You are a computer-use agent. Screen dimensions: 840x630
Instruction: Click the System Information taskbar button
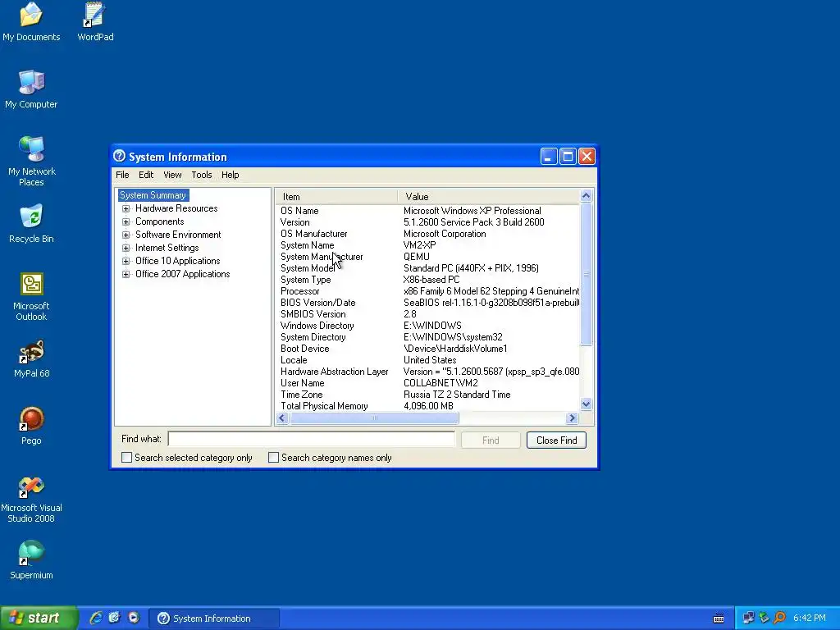click(214, 619)
